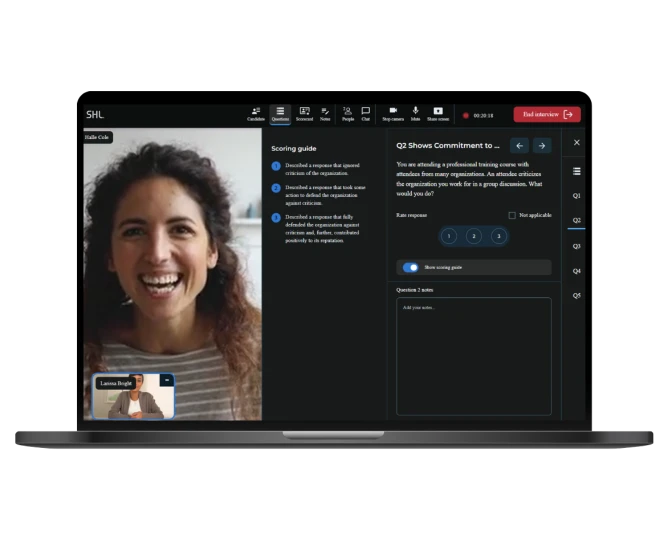Image resolution: width=668 pixels, height=540 pixels.
Task: Minimize the Larissa Bright self-view
Action: coord(167,380)
